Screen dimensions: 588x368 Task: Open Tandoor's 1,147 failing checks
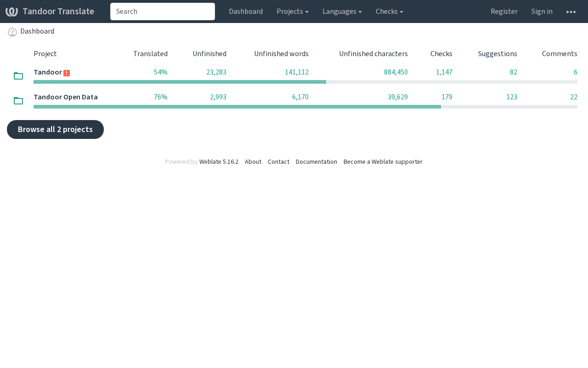click(444, 72)
